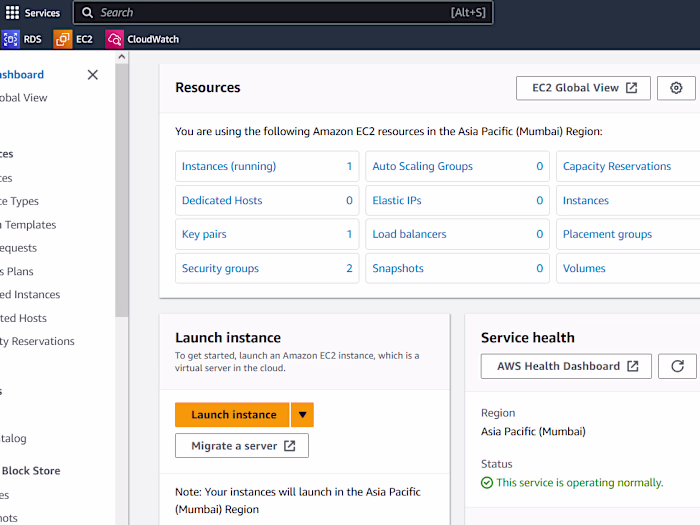Click Migrate a server button
Screen dimensions: 700x525
[x=242, y=446]
